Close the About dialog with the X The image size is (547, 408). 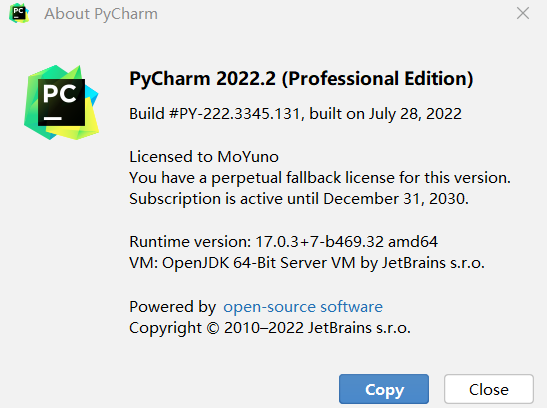click(x=523, y=14)
